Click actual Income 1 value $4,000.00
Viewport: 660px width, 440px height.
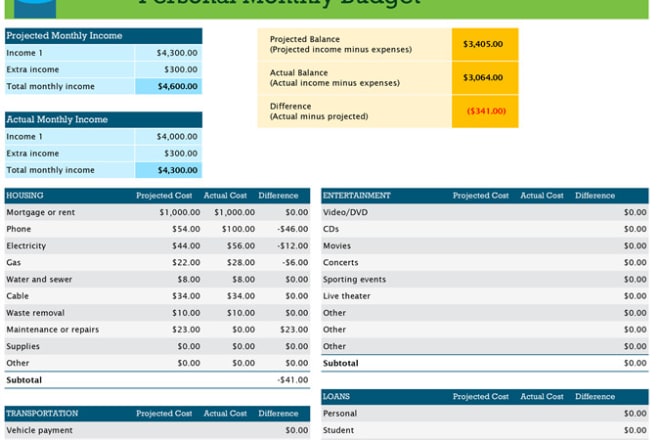pyautogui.click(x=177, y=137)
